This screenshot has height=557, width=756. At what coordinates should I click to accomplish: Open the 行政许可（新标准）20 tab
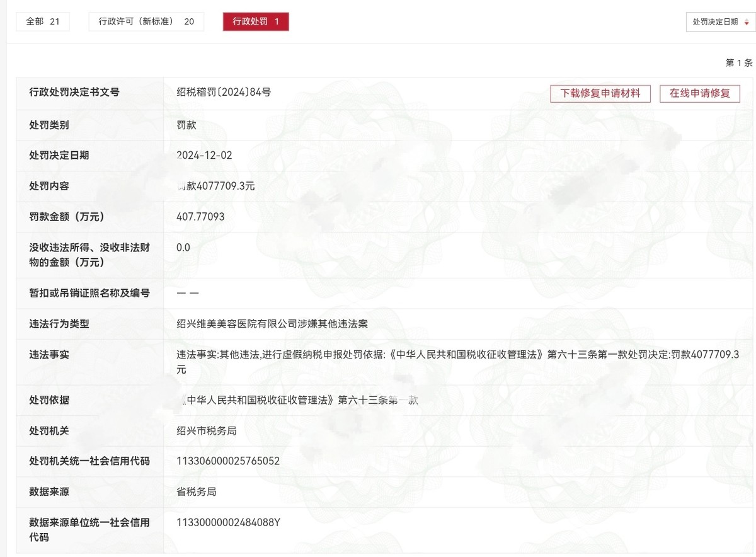tap(146, 21)
